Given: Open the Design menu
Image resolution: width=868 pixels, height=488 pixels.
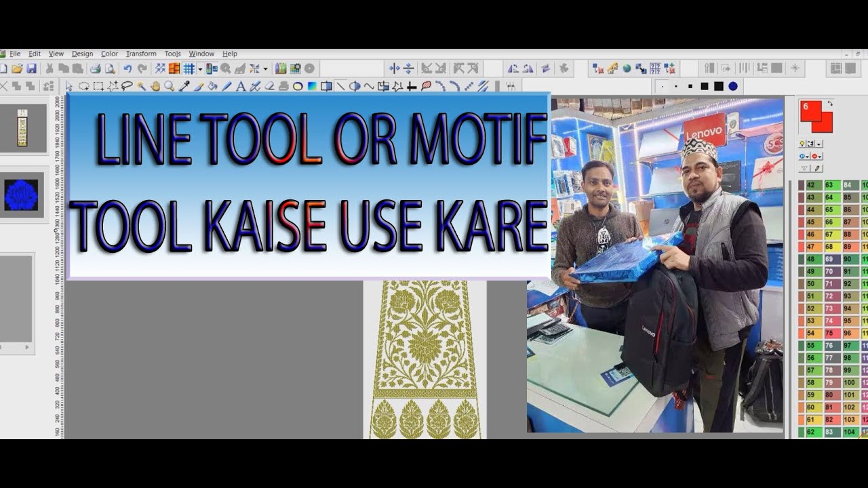Looking at the screenshot, I should [x=82, y=54].
